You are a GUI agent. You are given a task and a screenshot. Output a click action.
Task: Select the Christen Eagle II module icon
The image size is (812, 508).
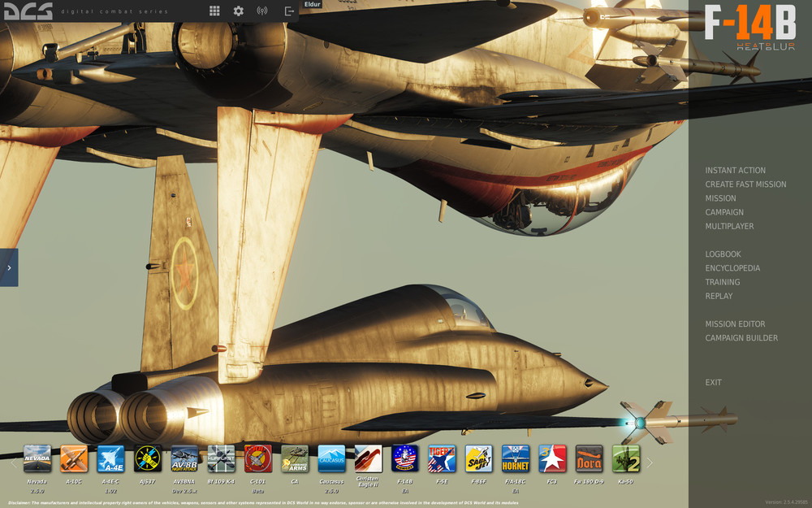tap(368, 458)
